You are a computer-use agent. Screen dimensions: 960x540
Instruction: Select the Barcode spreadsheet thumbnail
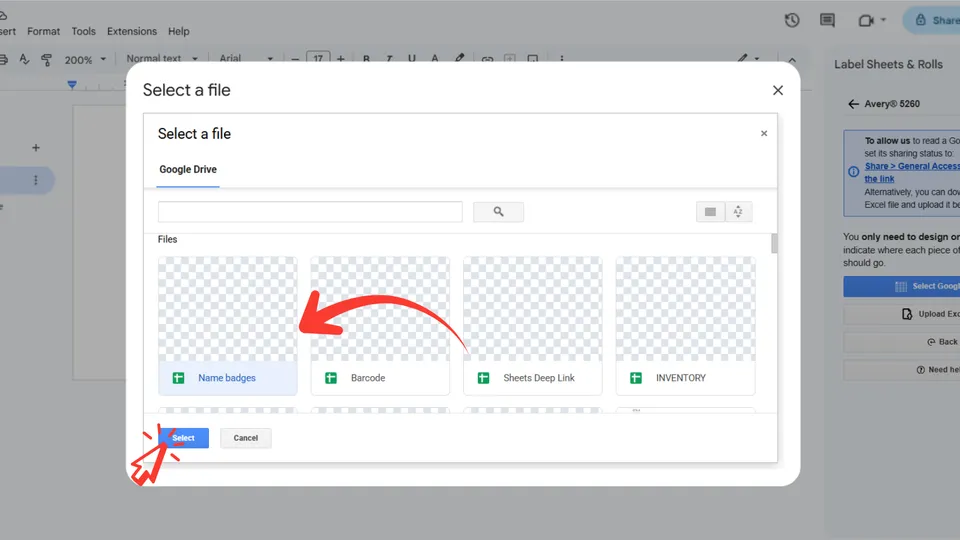coord(380,309)
